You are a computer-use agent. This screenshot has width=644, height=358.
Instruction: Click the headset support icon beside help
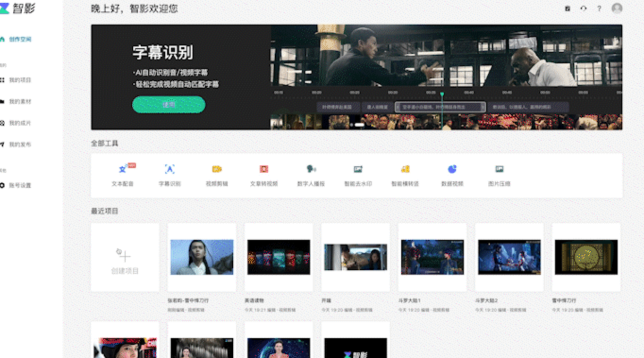click(x=584, y=9)
